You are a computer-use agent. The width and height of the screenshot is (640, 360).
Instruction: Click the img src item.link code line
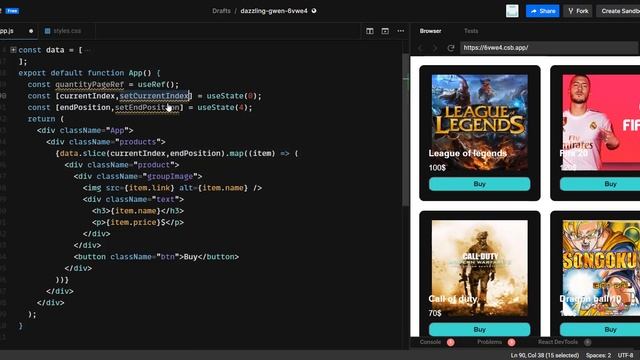point(172,188)
